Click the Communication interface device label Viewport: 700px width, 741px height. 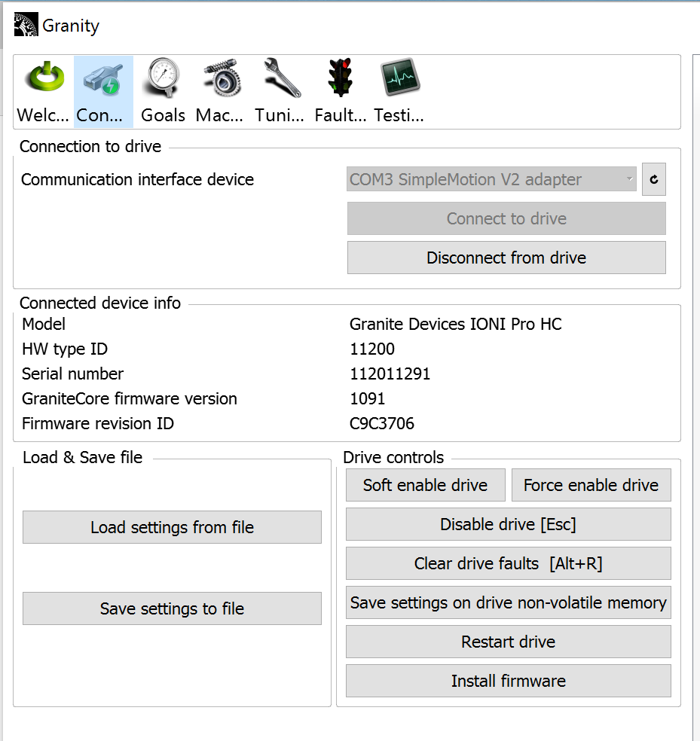(x=138, y=179)
